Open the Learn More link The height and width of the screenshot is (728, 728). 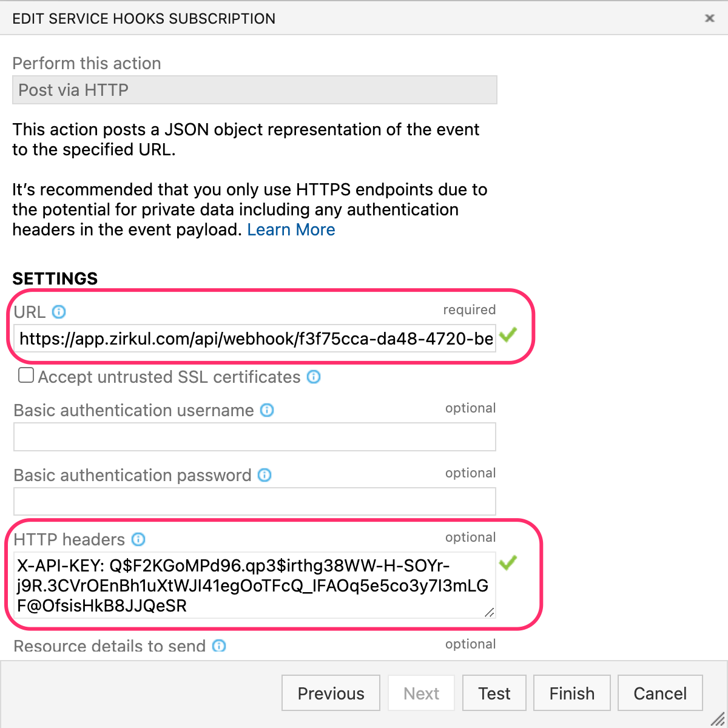click(x=291, y=230)
